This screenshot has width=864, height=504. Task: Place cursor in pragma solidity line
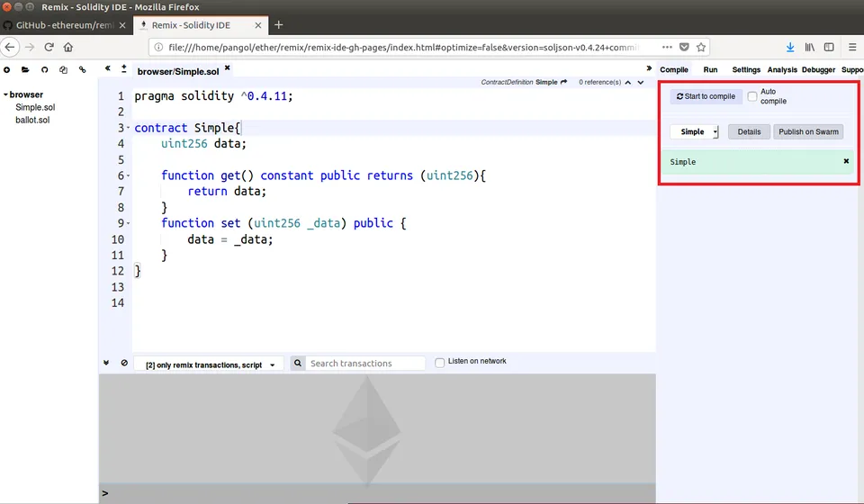[x=214, y=96]
